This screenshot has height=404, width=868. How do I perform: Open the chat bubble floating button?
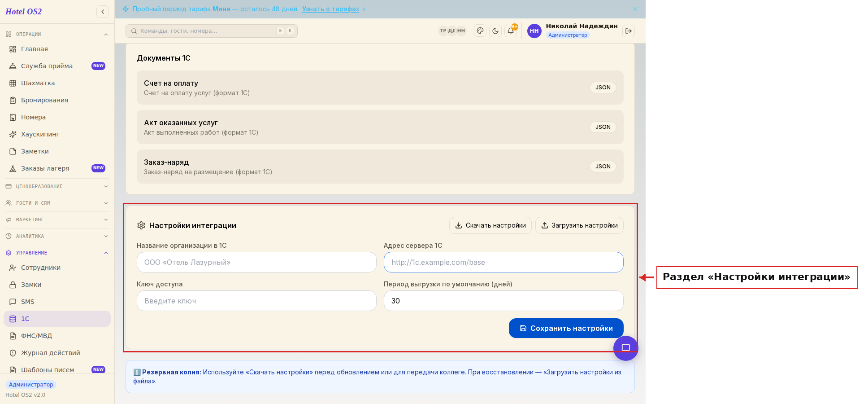[x=625, y=348]
